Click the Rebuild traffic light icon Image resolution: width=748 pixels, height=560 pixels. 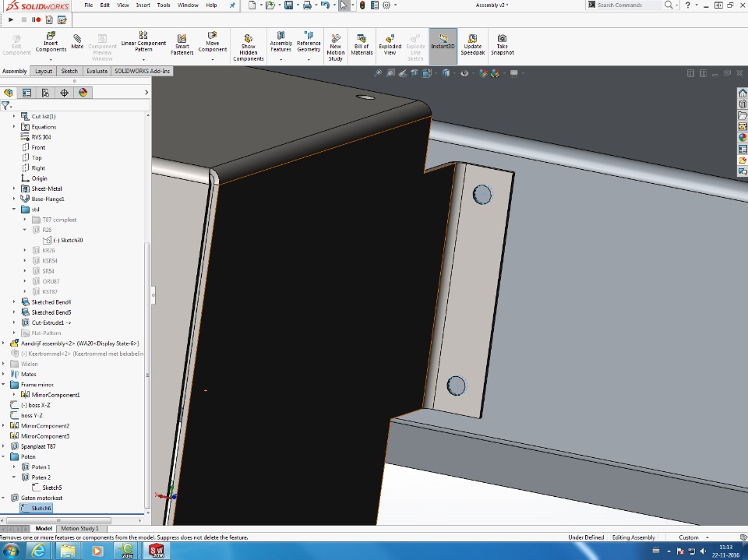point(362,5)
